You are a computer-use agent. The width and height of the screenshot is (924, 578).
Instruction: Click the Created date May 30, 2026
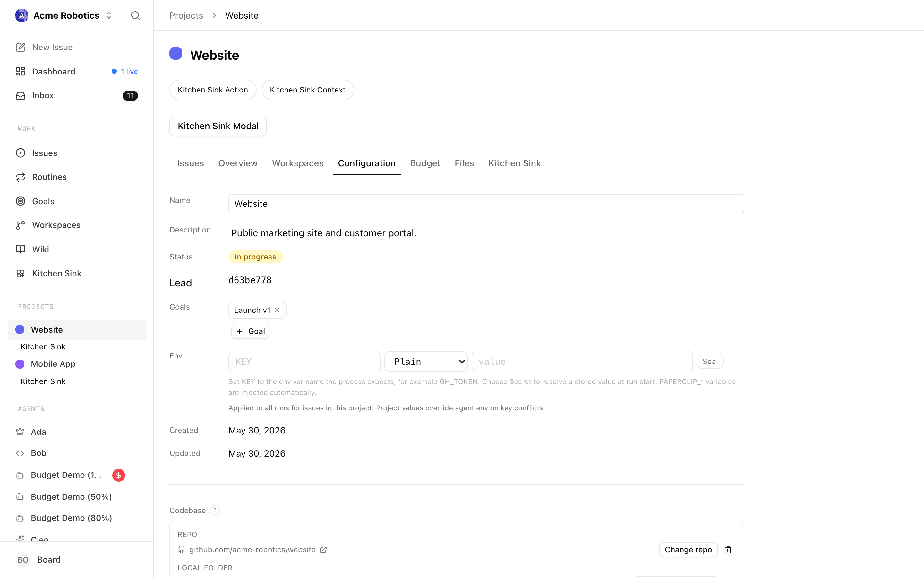pos(257,430)
